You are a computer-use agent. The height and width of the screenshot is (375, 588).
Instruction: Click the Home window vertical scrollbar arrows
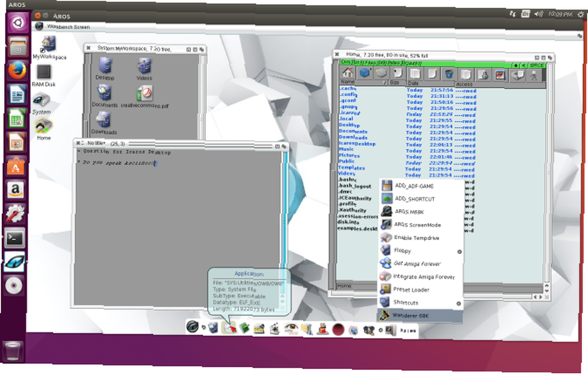click(547, 288)
